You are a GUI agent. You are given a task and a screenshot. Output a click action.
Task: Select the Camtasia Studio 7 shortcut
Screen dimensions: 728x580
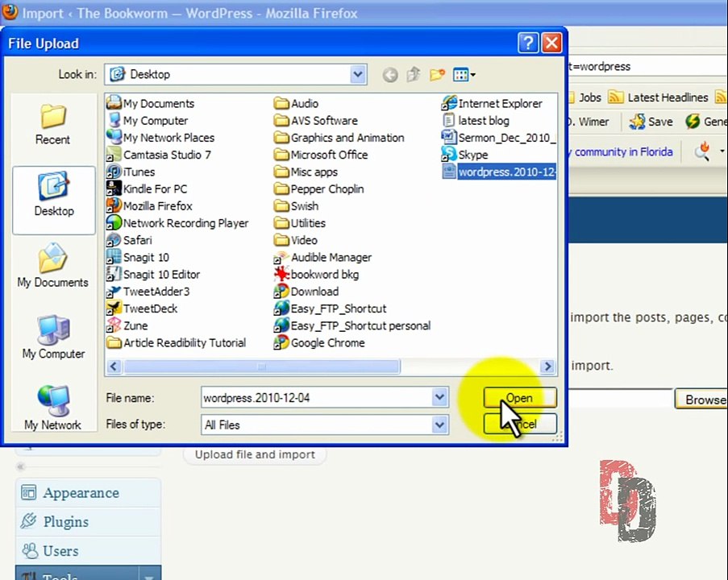[159, 155]
